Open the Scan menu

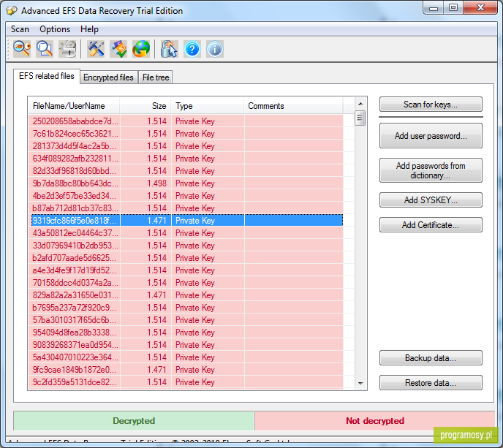tap(20, 29)
